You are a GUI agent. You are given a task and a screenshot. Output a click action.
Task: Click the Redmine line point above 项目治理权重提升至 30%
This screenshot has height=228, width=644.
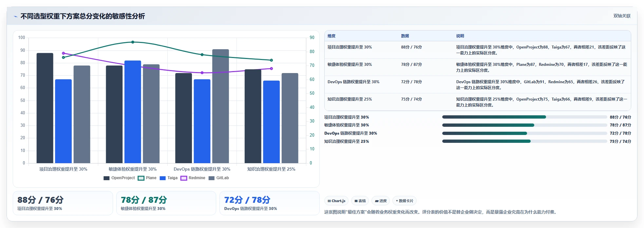point(63,53)
